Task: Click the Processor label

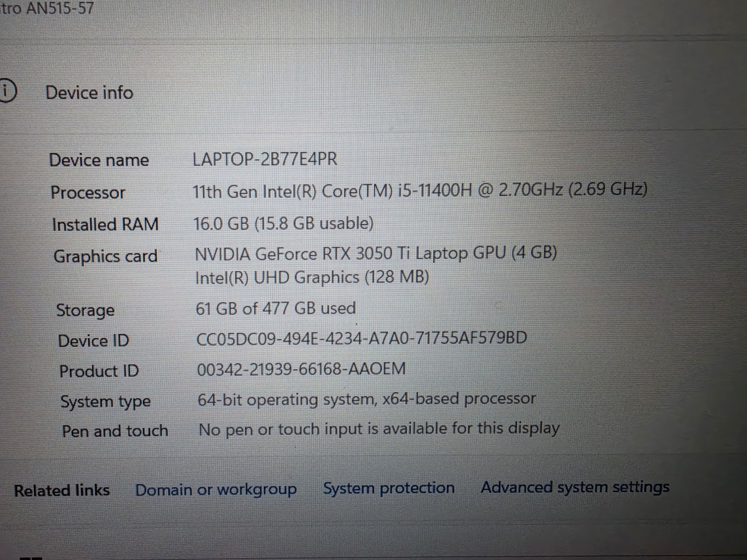Action: pyautogui.click(x=88, y=193)
